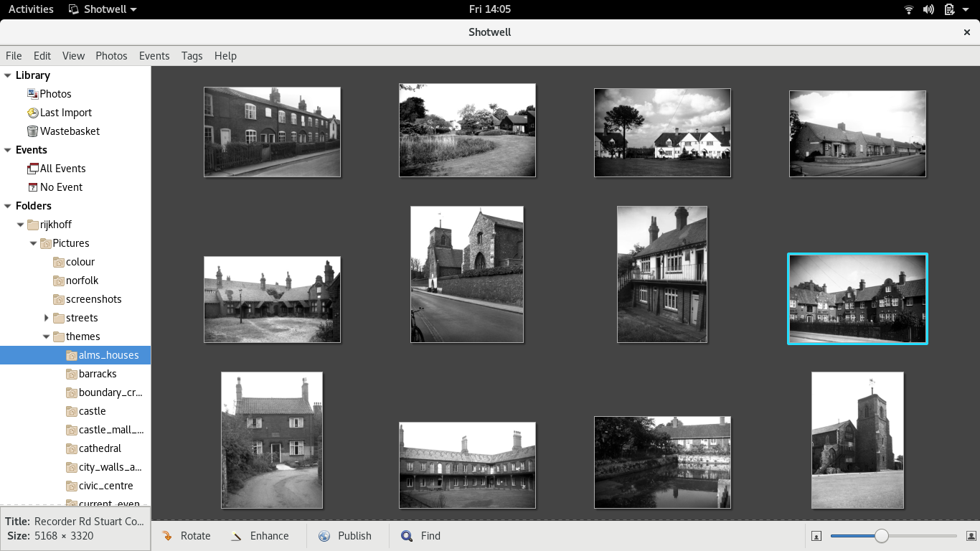Click the Find magnifier icon
This screenshot has width=980, height=551.
407,536
